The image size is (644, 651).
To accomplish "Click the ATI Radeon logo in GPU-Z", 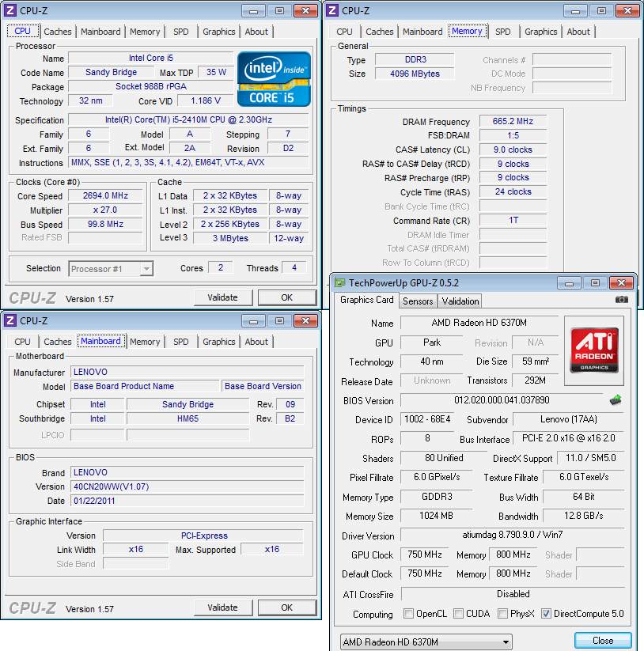I will click(x=595, y=348).
